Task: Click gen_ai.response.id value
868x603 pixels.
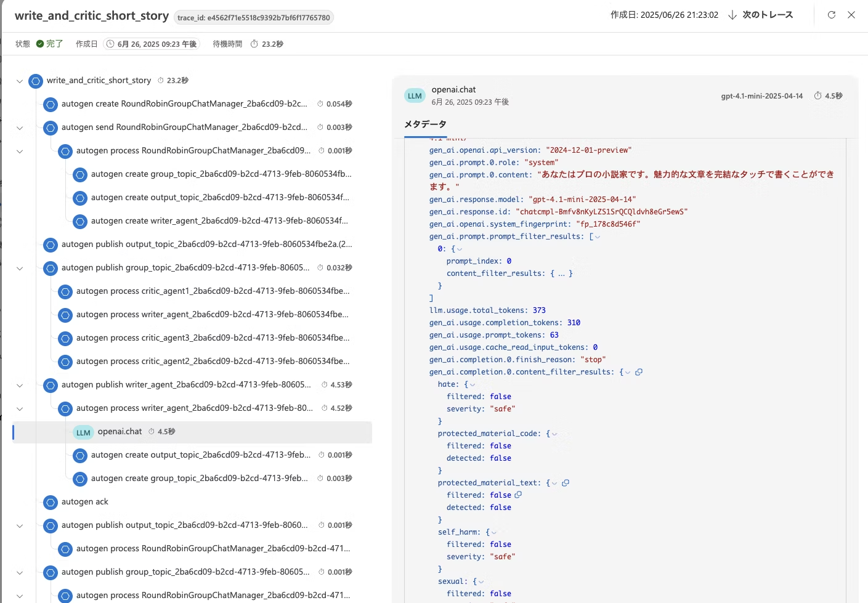Action: click(601, 212)
